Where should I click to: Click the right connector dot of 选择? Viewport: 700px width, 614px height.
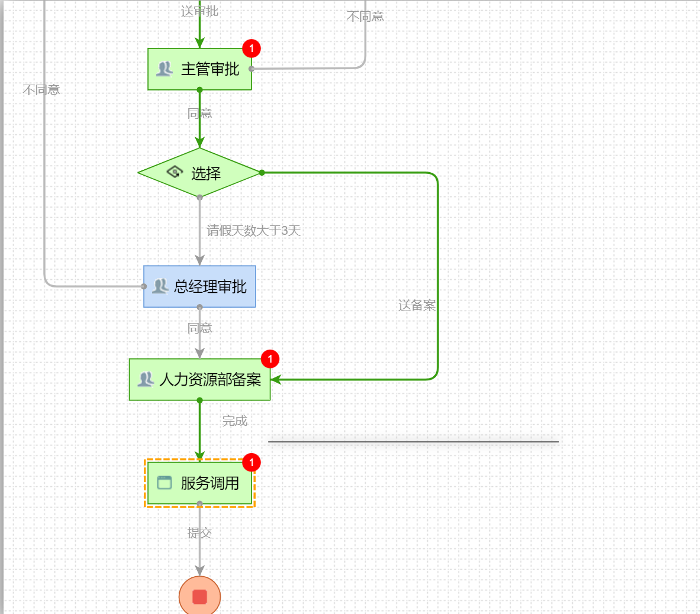(262, 173)
